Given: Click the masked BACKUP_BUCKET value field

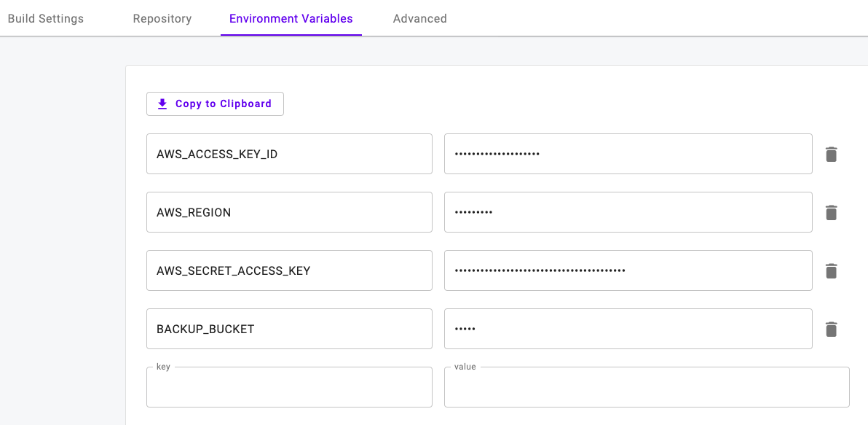Looking at the screenshot, I should tap(628, 329).
